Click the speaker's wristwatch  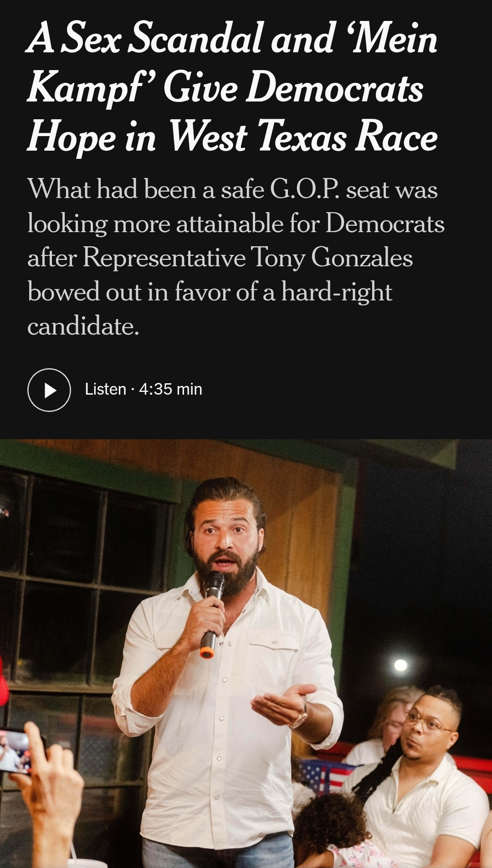coord(301,718)
